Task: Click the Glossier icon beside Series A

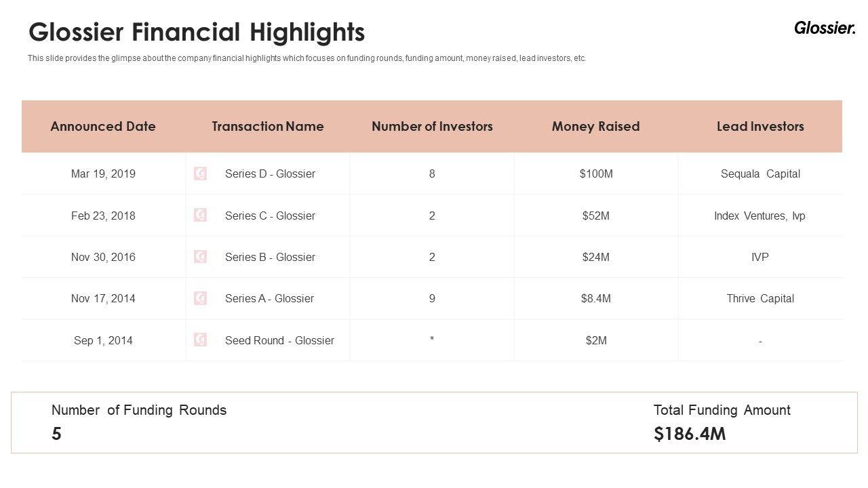Action: pyautogui.click(x=200, y=298)
